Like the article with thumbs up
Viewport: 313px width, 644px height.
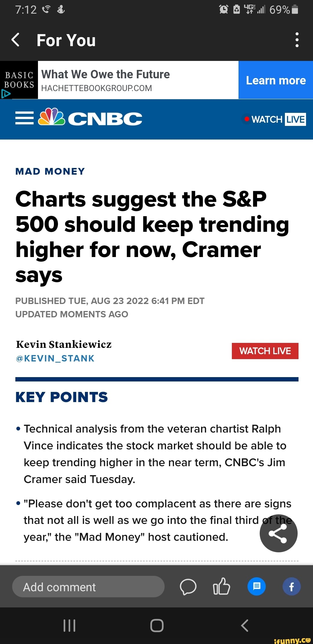221,586
